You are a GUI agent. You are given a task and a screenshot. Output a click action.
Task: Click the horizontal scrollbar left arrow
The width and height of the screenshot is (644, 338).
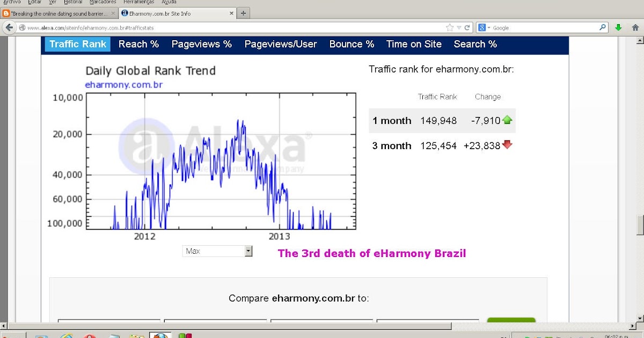pyautogui.click(x=3, y=326)
